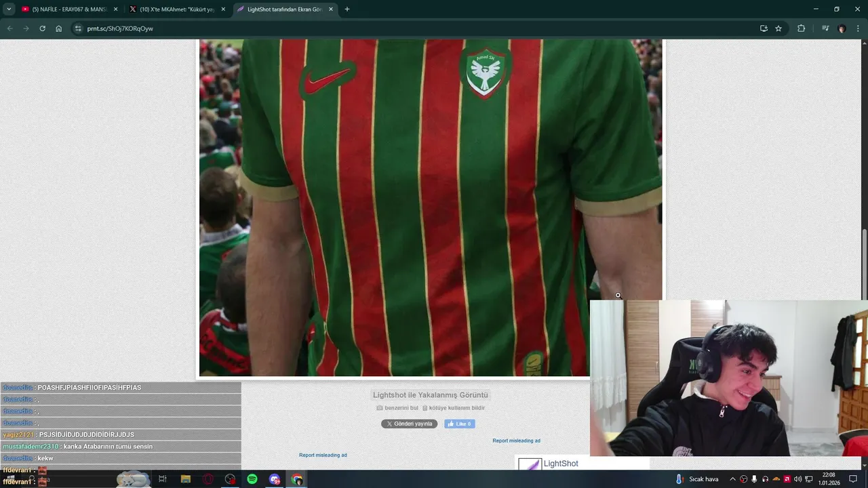Click the OBS tray icon
Screen dimensions: 868x488
(743, 479)
